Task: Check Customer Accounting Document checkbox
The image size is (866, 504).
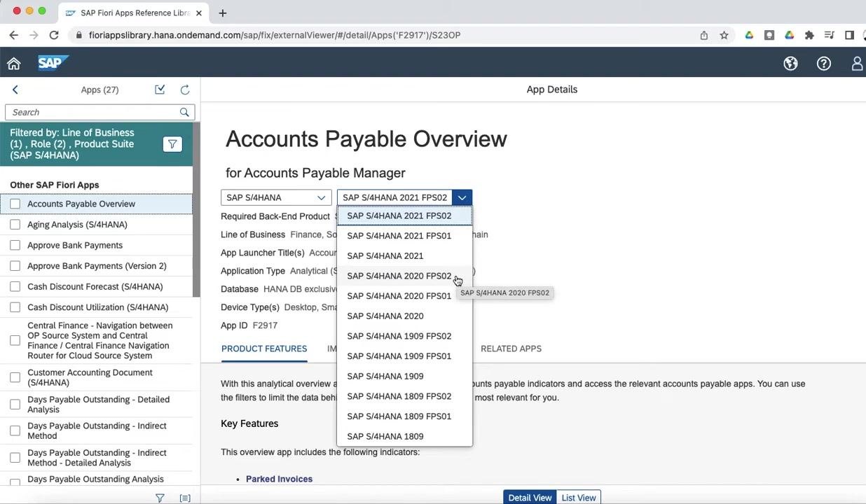Action: click(15, 377)
